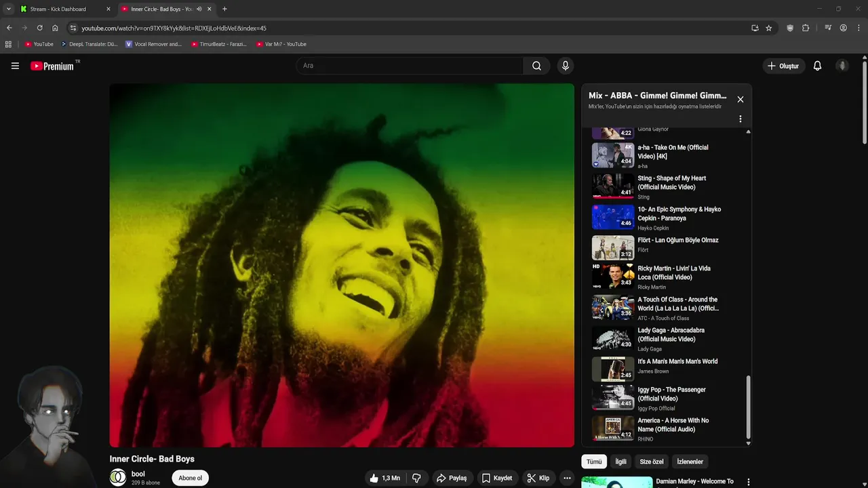
Task: Open the bookmarks apps grid icon
Action: (x=8, y=44)
